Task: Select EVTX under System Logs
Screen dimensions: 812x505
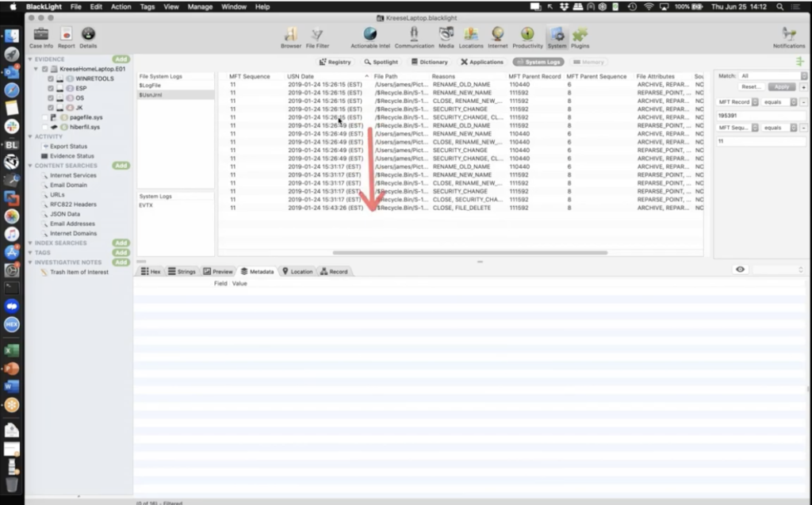Action: point(175,205)
